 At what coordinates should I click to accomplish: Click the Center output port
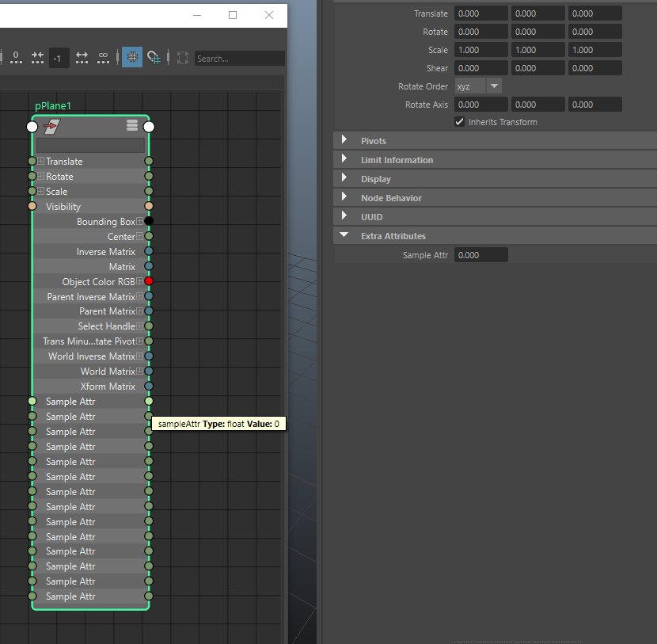pos(149,236)
